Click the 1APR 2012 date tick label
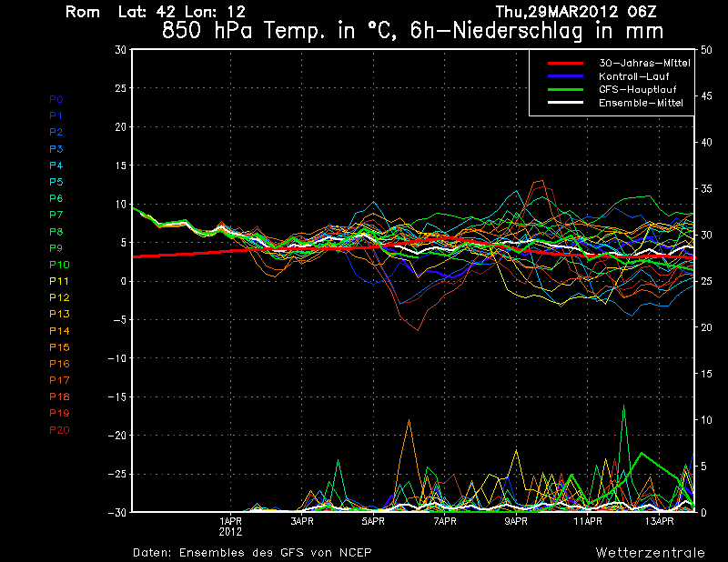Image resolution: width=728 pixels, height=562 pixels. (230, 525)
